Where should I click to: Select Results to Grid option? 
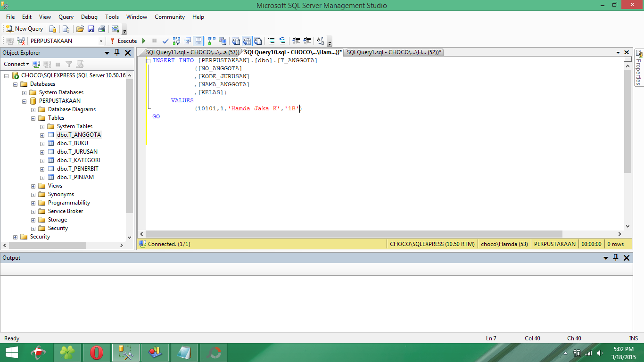247,41
